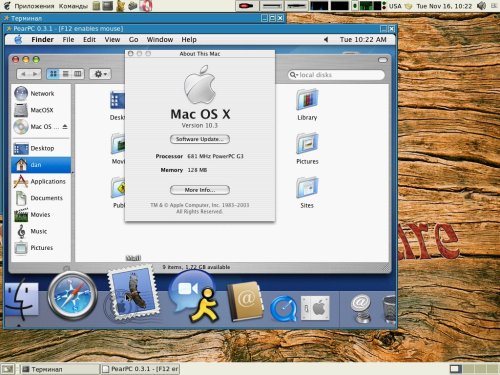The height and width of the screenshot is (375, 500).
Task: Open Address Book in the dock
Action: pyautogui.click(x=246, y=301)
